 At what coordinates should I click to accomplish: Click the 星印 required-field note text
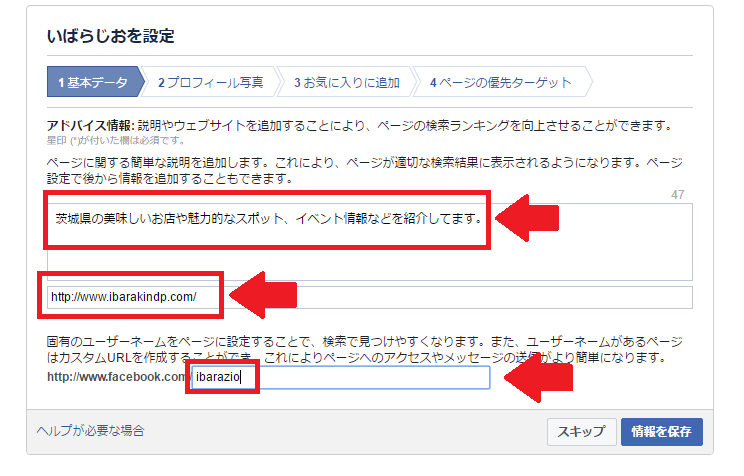115,140
